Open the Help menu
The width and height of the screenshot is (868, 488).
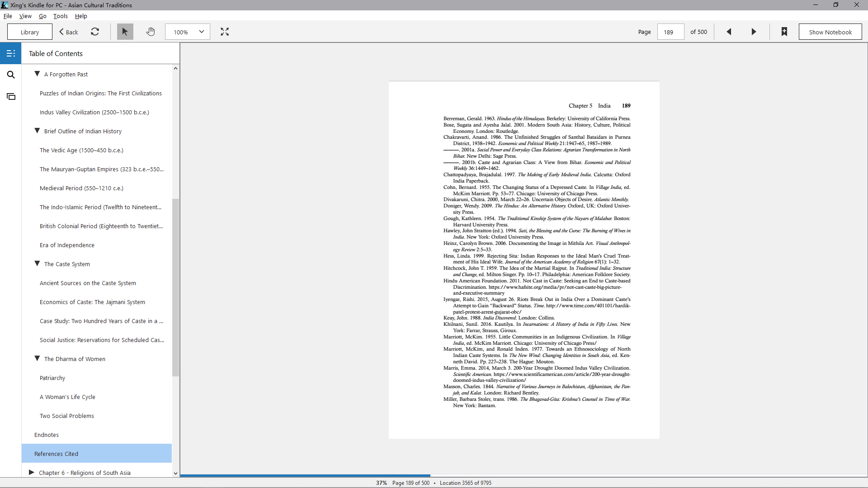coord(81,16)
